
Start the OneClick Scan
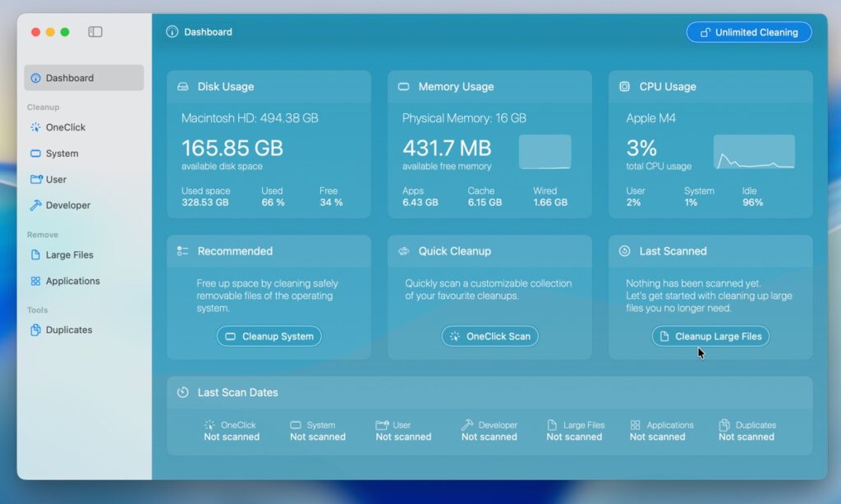click(x=489, y=337)
